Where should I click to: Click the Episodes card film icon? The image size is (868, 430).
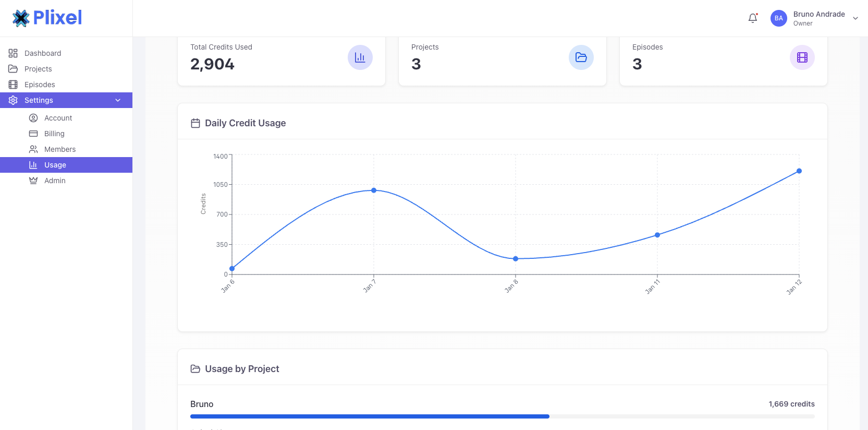point(802,57)
